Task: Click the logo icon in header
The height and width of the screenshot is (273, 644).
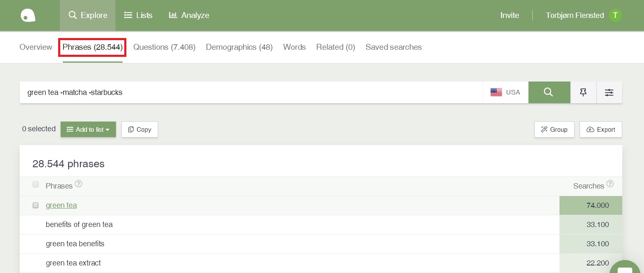Action: pyautogui.click(x=28, y=15)
